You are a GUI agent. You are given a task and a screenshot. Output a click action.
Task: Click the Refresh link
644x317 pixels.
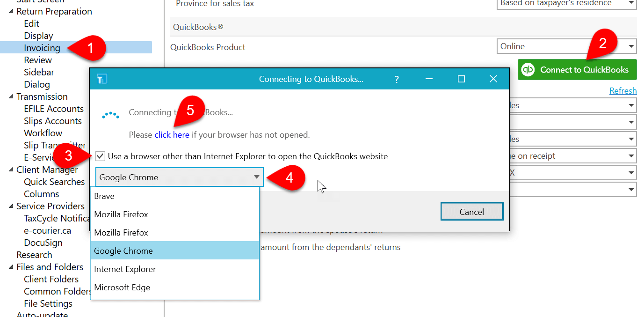coord(623,90)
